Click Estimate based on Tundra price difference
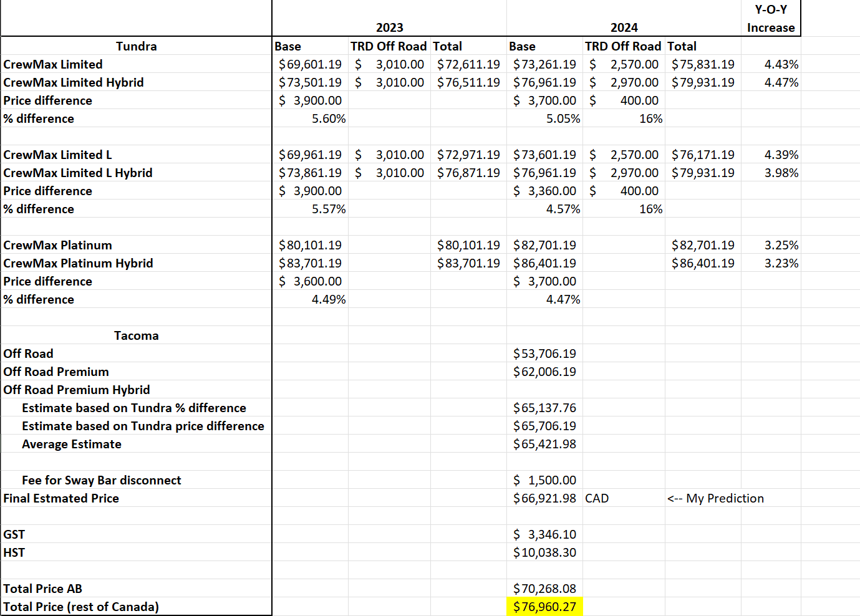Viewport: 860px width, 616px height. 143,426
